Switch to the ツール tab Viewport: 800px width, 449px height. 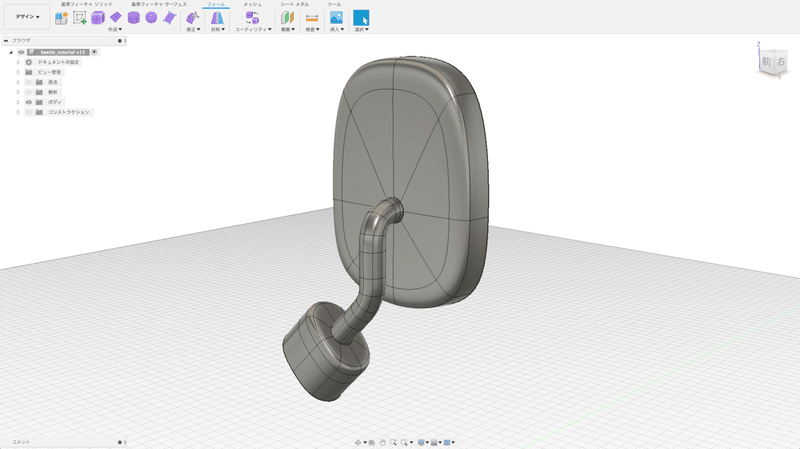point(334,4)
